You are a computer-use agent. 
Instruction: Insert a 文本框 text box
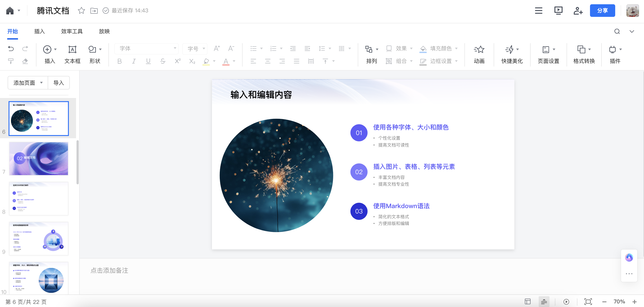72,54
